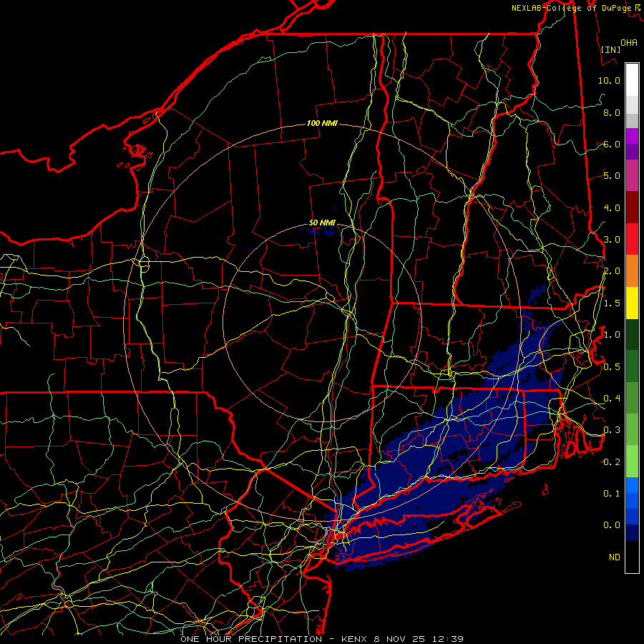Click the [IN] units label
Viewport: 644px width, 644px height.
(x=610, y=49)
